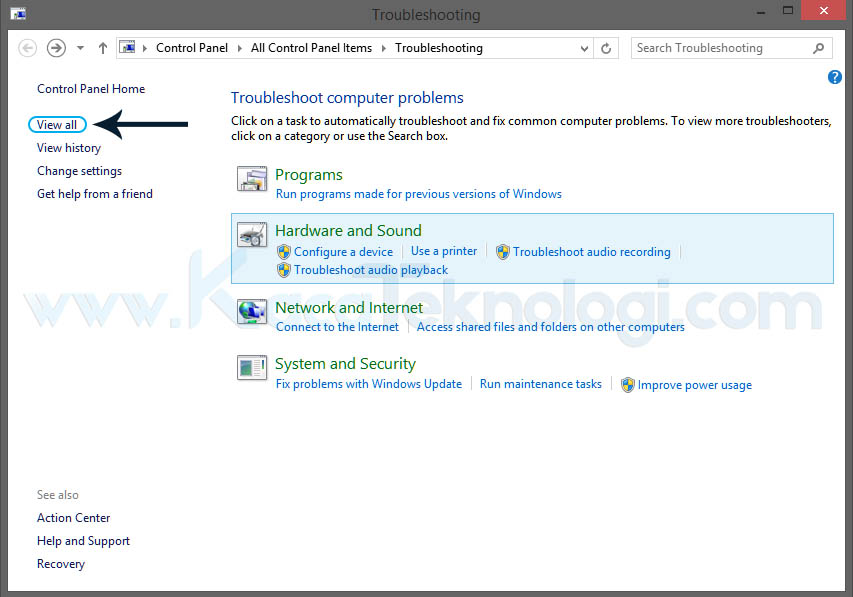Open View history

pyautogui.click(x=69, y=147)
